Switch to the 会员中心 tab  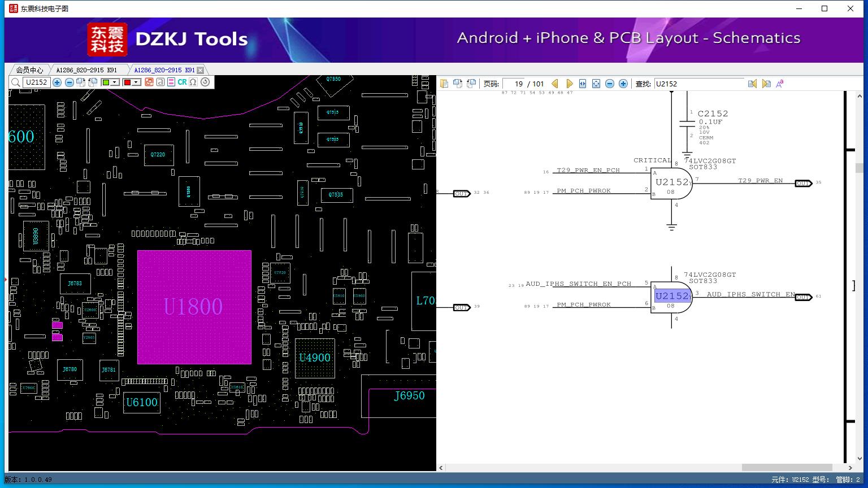(x=29, y=70)
